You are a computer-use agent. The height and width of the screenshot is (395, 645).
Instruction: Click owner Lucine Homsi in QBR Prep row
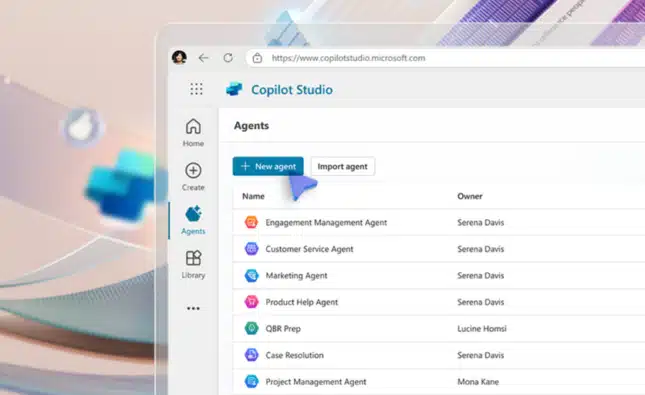click(482, 329)
